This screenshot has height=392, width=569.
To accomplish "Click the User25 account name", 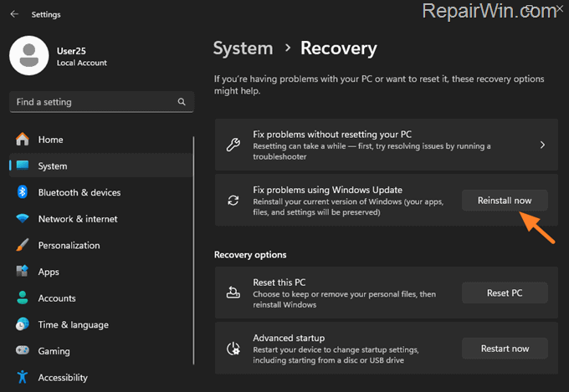I will pyautogui.click(x=71, y=51).
